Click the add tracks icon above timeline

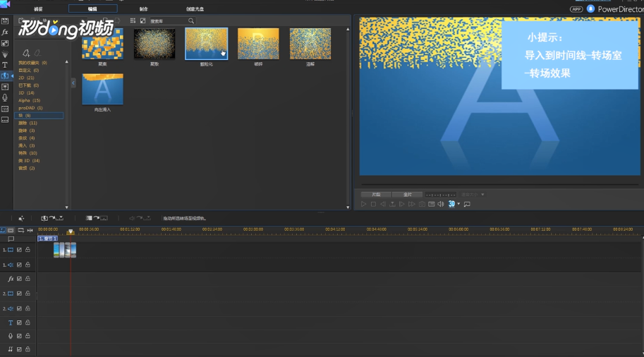(20, 231)
